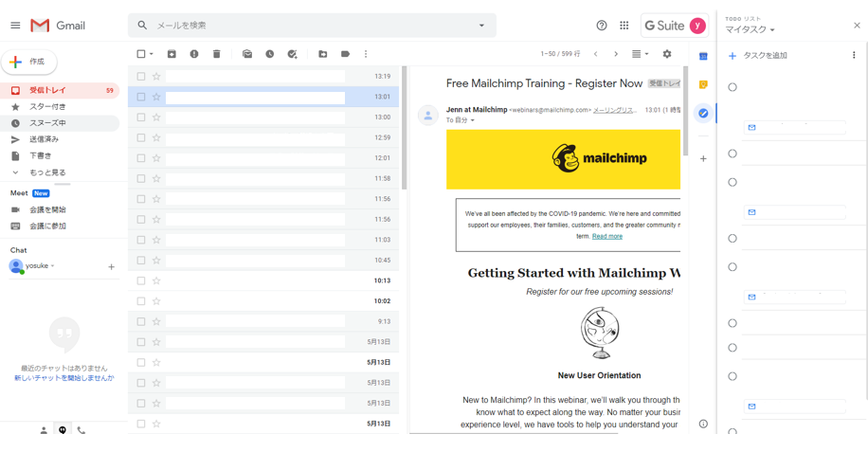Star the 10:45 email
This screenshot has height=452, width=868.
click(x=156, y=260)
